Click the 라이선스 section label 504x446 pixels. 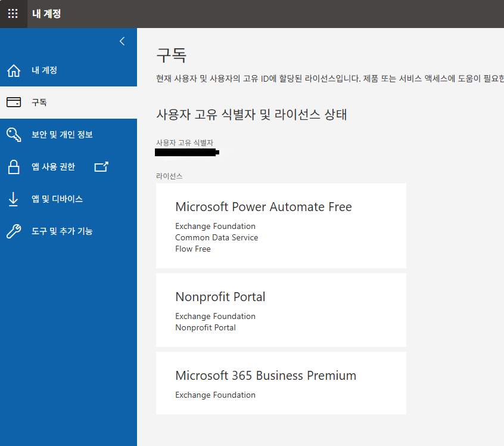(x=169, y=176)
